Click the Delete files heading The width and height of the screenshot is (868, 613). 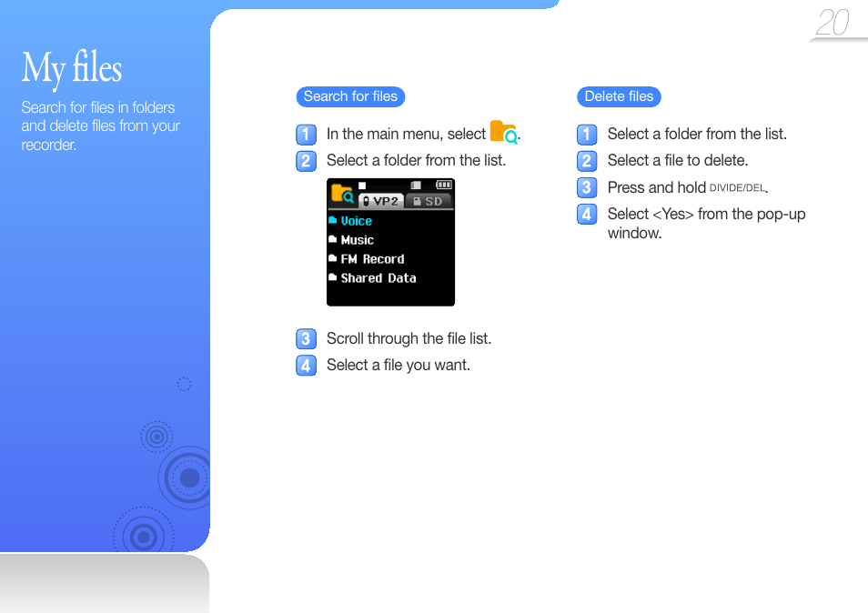619,96
